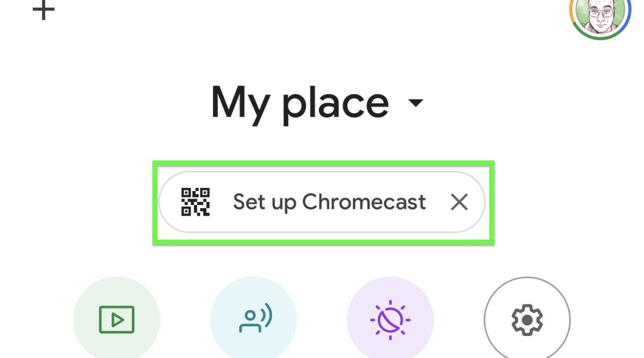Tap the gear to toggle settings view
The width and height of the screenshot is (644, 358).
pyautogui.click(x=527, y=319)
